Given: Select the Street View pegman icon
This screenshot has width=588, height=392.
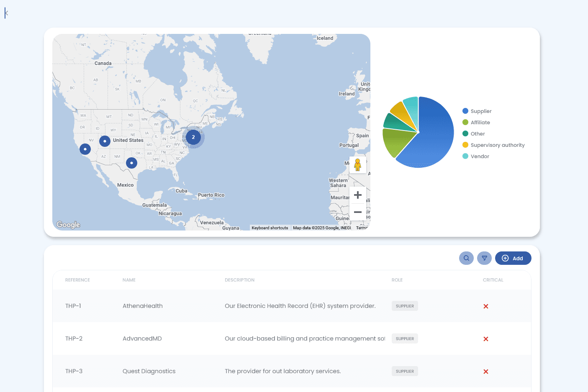Looking at the screenshot, I should (x=357, y=165).
